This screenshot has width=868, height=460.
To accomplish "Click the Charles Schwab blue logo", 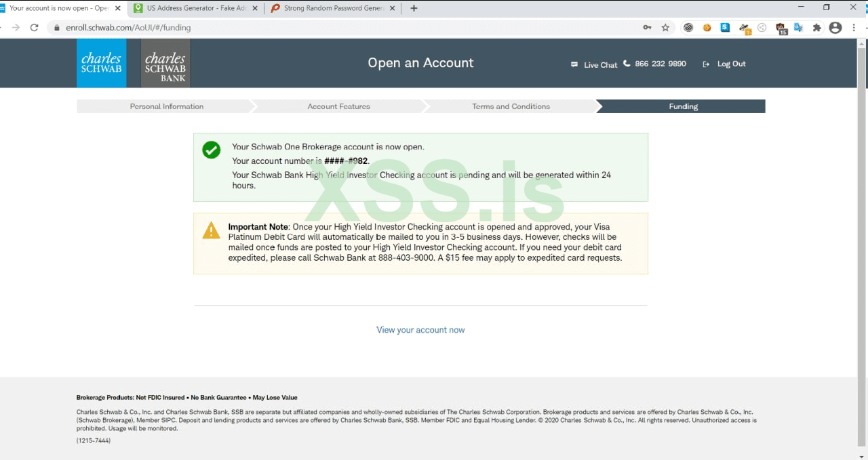I will pos(101,63).
